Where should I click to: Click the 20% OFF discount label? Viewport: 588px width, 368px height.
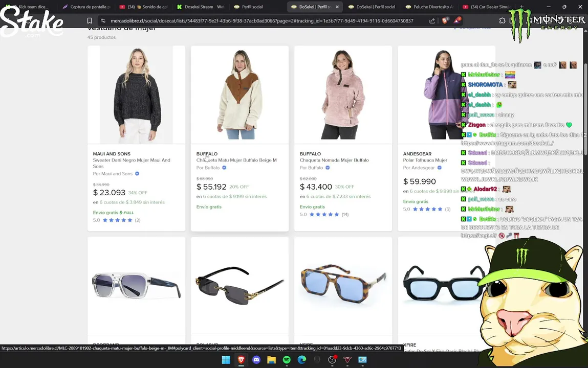pyautogui.click(x=239, y=187)
